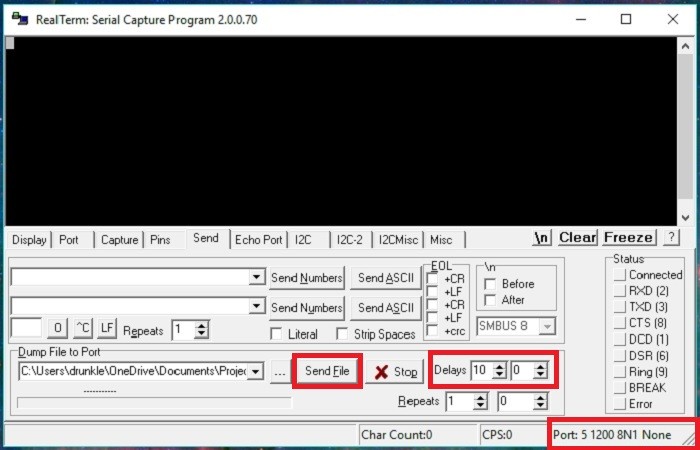The image size is (700, 450).
Task: Check the After \n checkbox
Action: pyautogui.click(x=490, y=300)
